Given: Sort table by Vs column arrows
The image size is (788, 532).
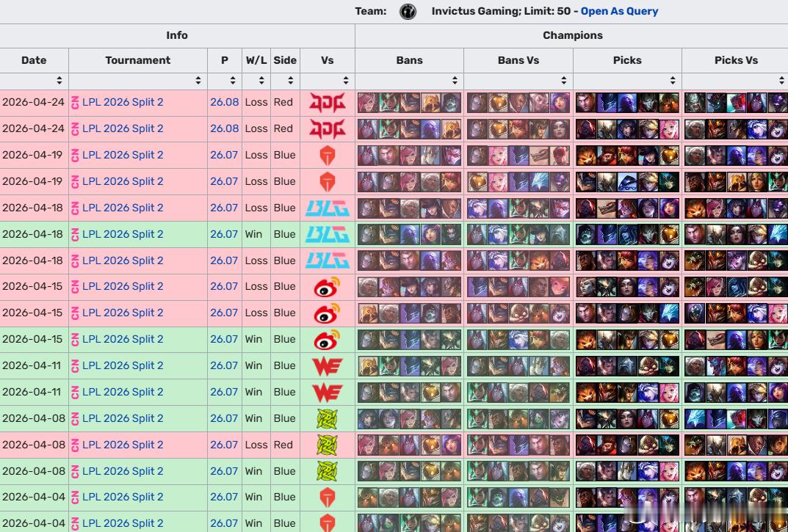Looking at the screenshot, I should point(346,81).
